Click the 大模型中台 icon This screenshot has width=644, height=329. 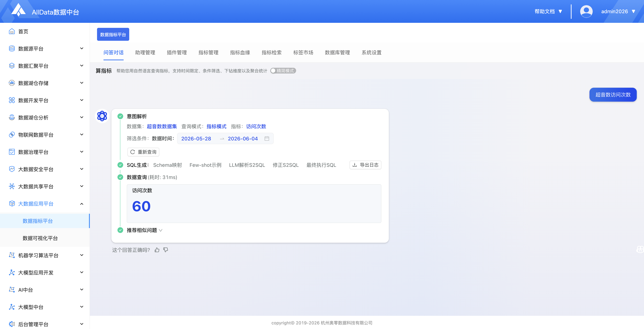(x=12, y=307)
